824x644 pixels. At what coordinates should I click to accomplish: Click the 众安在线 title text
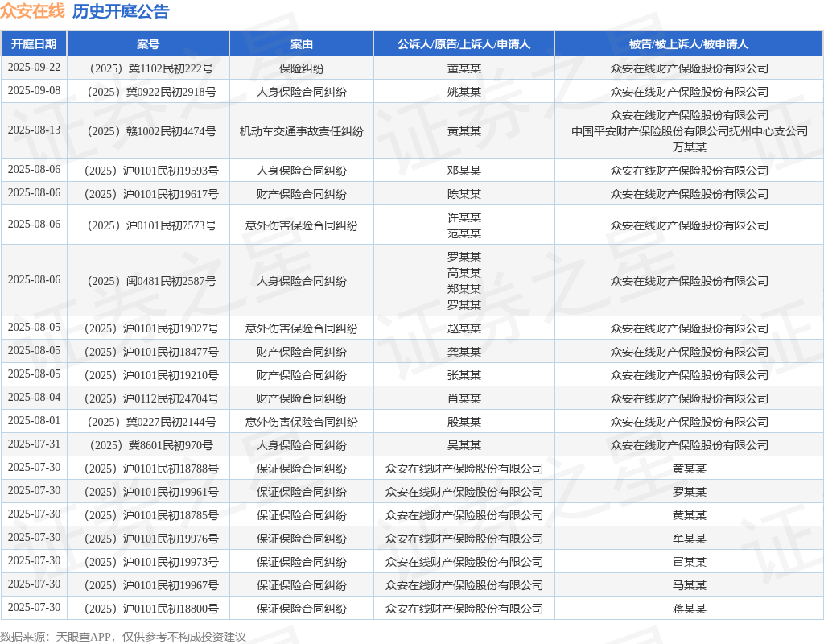point(32,11)
